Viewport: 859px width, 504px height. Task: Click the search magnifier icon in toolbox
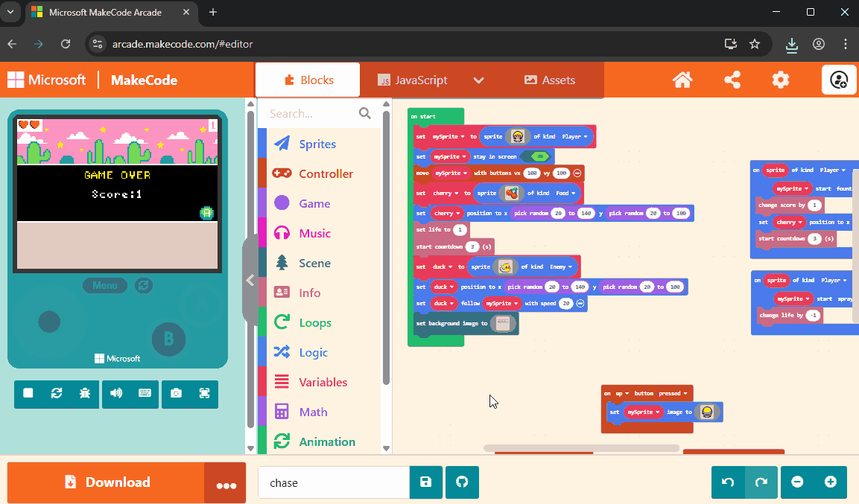[x=365, y=113]
